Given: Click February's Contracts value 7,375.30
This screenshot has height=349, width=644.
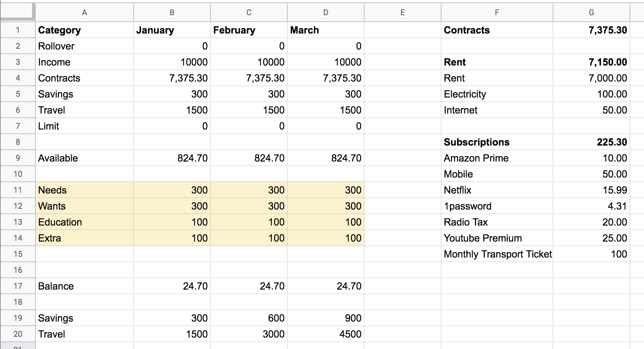Looking at the screenshot, I should pyautogui.click(x=249, y=78).
